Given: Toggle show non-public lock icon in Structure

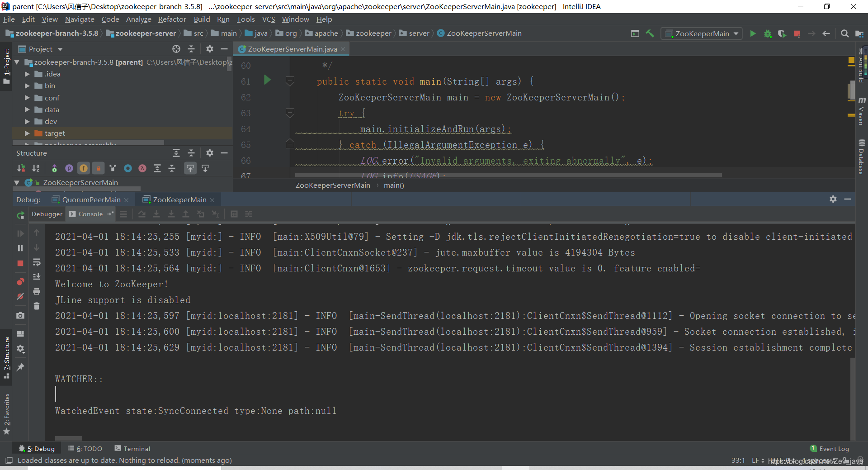Looking at the screenshot, I should (98, 168).
